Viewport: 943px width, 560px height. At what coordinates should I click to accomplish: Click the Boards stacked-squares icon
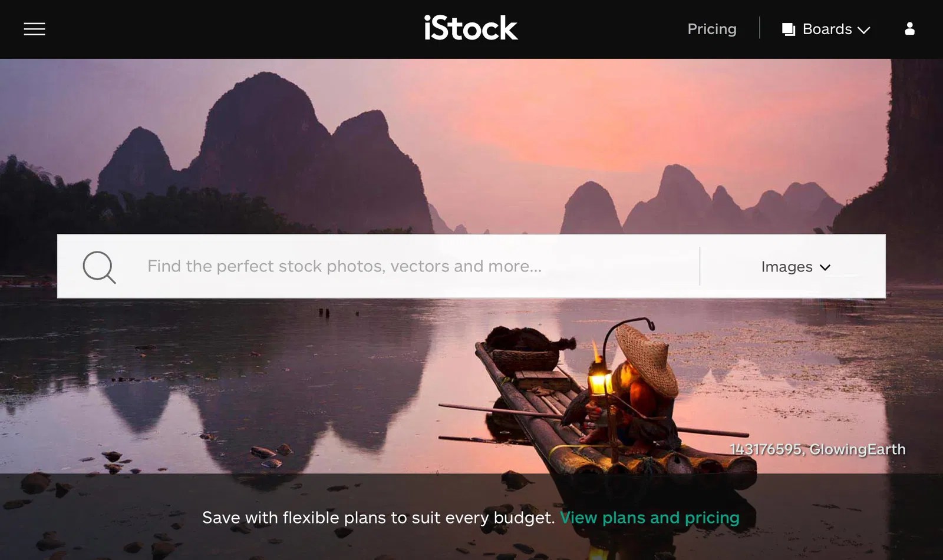pos(789,29)
